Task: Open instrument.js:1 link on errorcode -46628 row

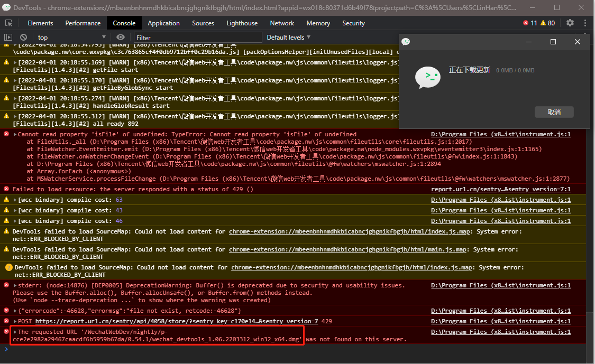Action: (501, 311)
